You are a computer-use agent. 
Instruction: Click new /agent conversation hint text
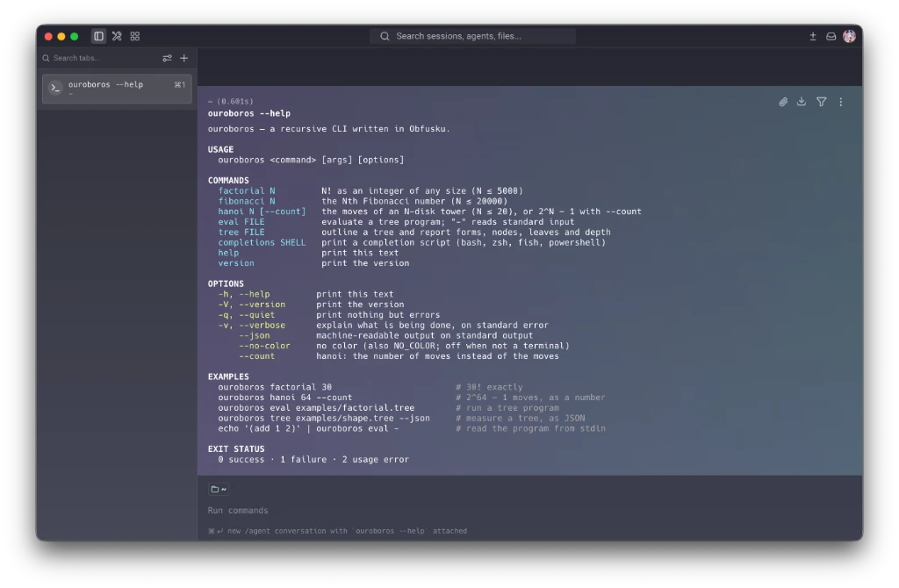click(x=338, y=531)
